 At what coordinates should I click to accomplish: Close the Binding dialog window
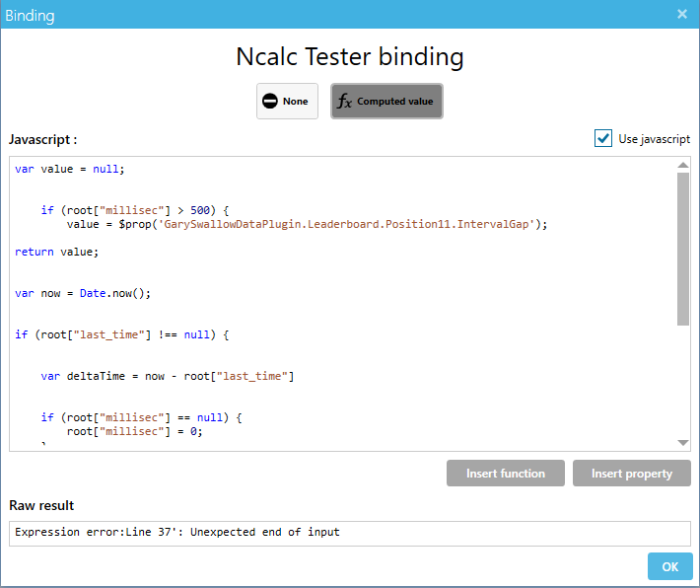click(682, 14)
